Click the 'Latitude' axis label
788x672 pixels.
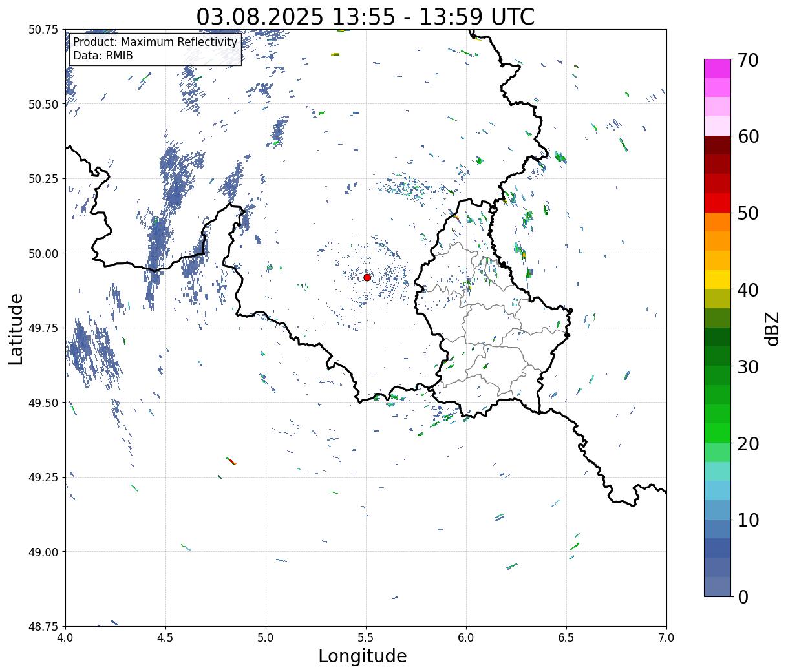pyautogui.click(x=16, y=329)
